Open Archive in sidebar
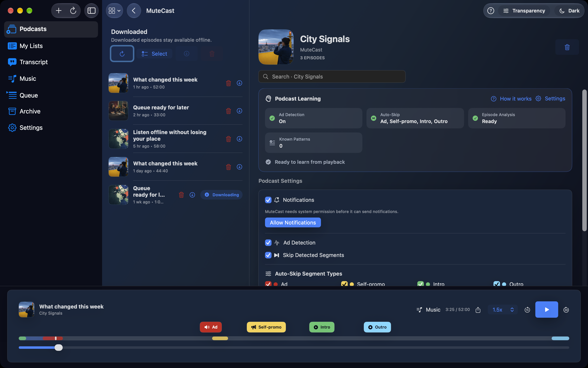The width and height of the screenshot is (588, 368). click(51, 111)
